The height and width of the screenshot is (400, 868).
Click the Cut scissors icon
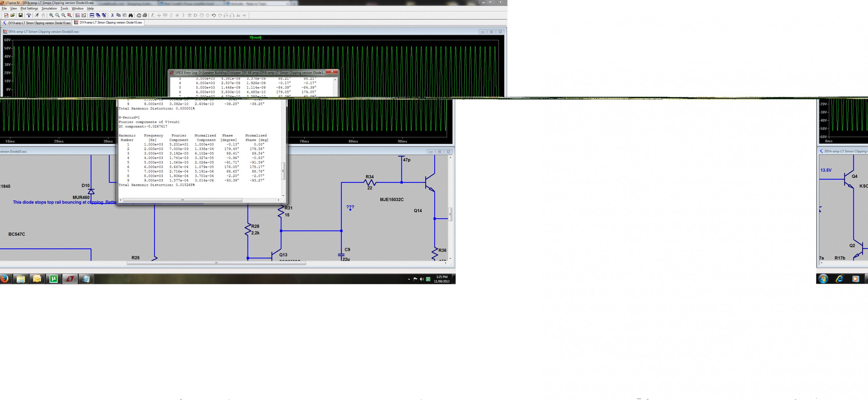pos(113,15)
